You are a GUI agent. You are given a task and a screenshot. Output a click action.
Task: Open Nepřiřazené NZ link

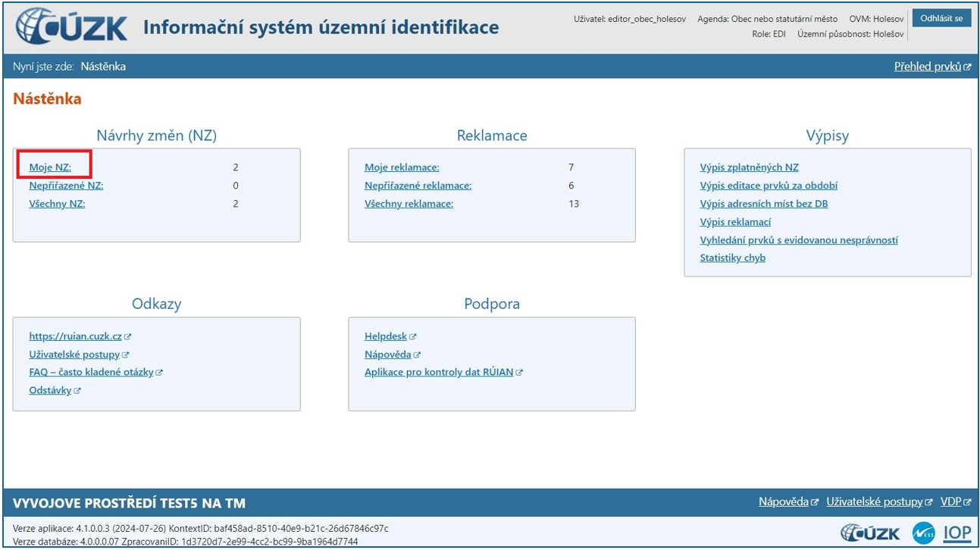point(66,186)
